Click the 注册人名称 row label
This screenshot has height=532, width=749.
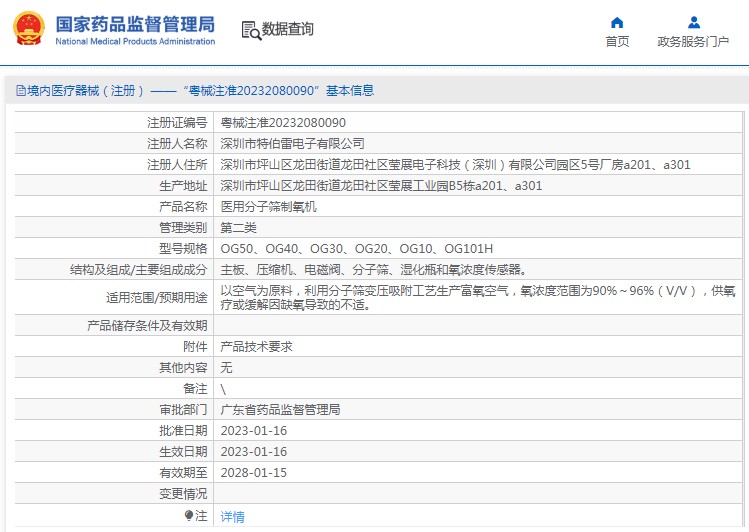[177, 144]
